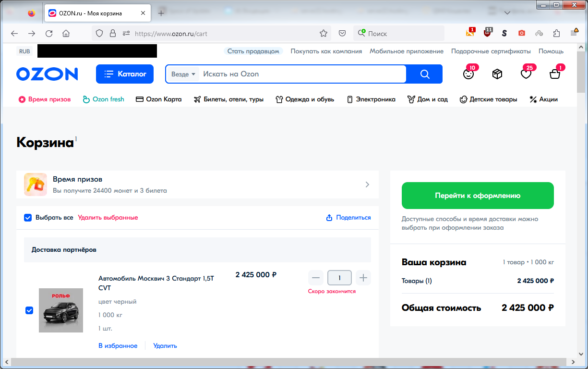Click the "Скоро закончится" stock warning
The image size is (588, 369).
(x=332, y=291)
